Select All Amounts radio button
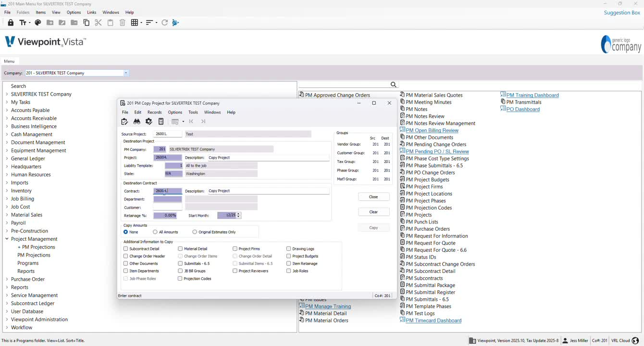644x346 pixels. [x=155, y=232]
